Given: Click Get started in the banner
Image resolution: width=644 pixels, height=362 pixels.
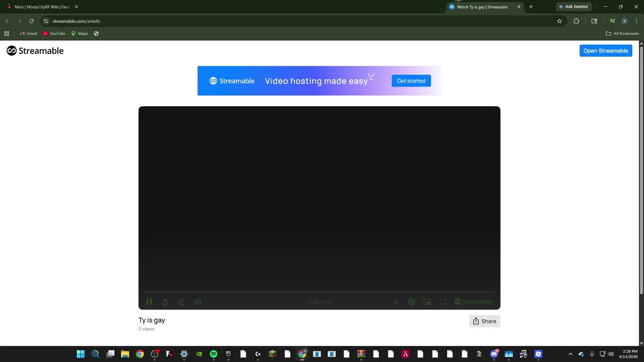Looking at the screenshot, I should pyautogui.click(x=411, y=81).
